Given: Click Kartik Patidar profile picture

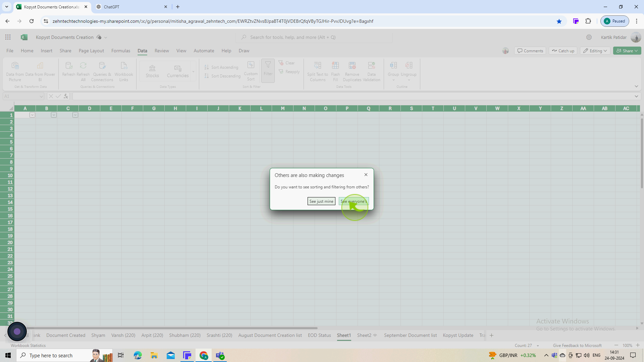Looking at the screenshot, I should point(636,37).
